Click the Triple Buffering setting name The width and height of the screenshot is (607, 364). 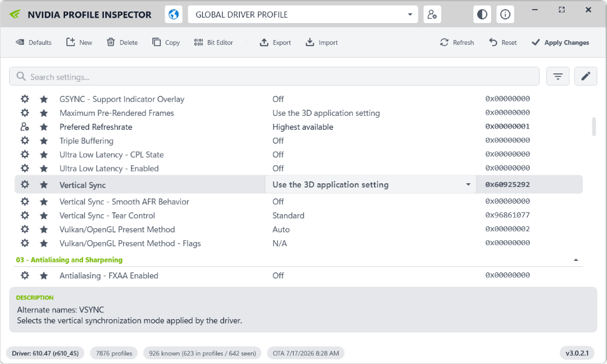click(x=86, y=141)
